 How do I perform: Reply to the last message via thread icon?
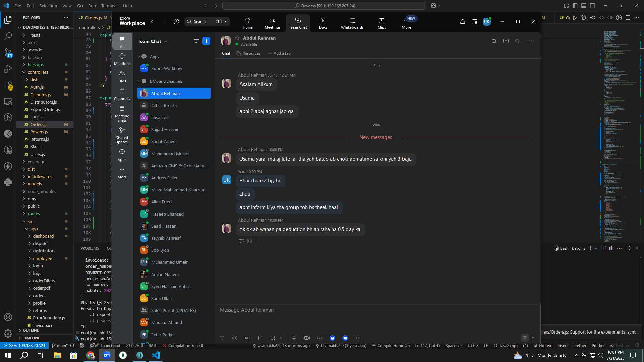tap(241, 241)
